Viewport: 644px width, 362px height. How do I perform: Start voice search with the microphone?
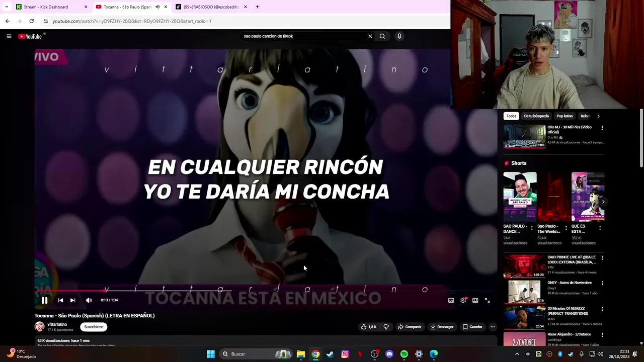[x=399, y=36]
